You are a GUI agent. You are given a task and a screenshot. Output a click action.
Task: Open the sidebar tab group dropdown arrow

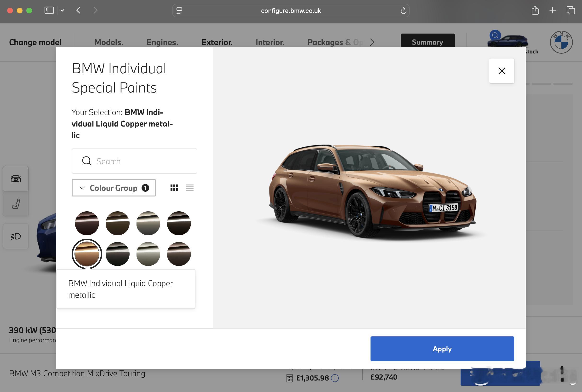(x=62, y=11)
